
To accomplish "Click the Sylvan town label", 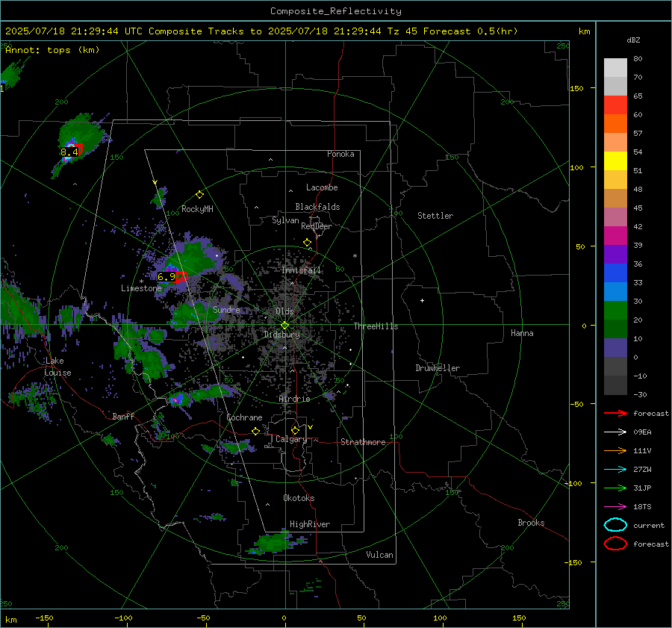I will 285,220.
